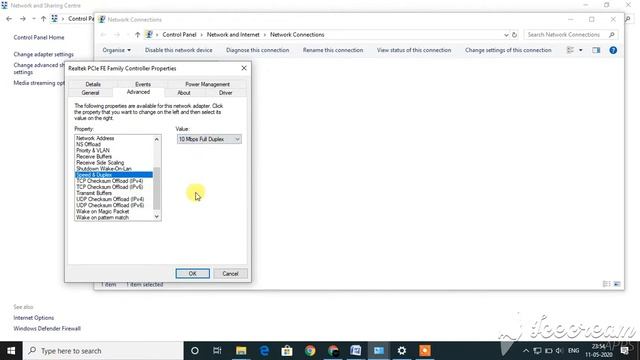640x360 pixels.
Task: Open Settings gear on the taskbar
Action: 402,351
